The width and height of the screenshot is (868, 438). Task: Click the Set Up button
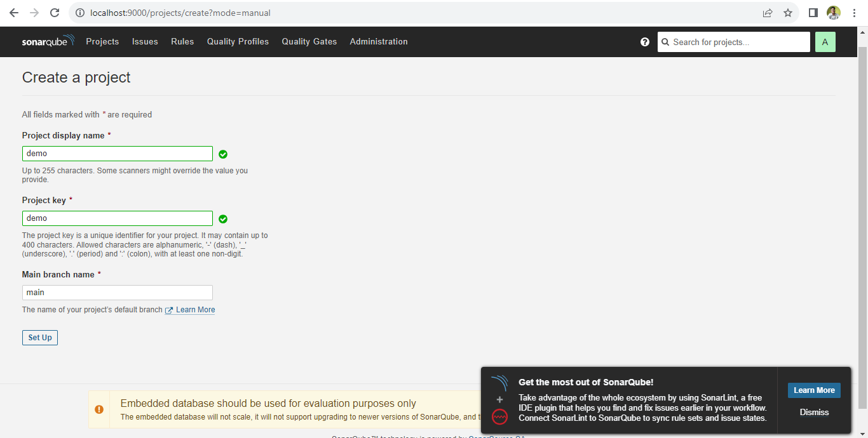coord(40,338)
